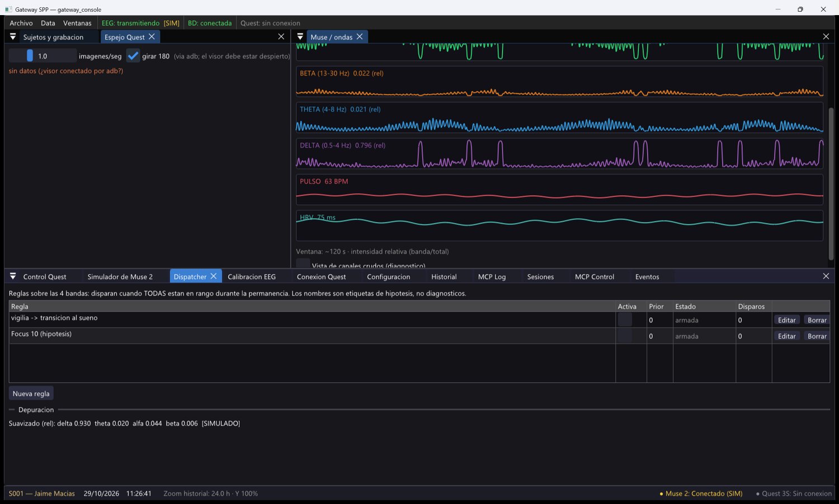Switch to Control Quest tab
Image resolution: width=839 pixels, height=504 pixels.
pyautogui.click(x=45, y=277)
